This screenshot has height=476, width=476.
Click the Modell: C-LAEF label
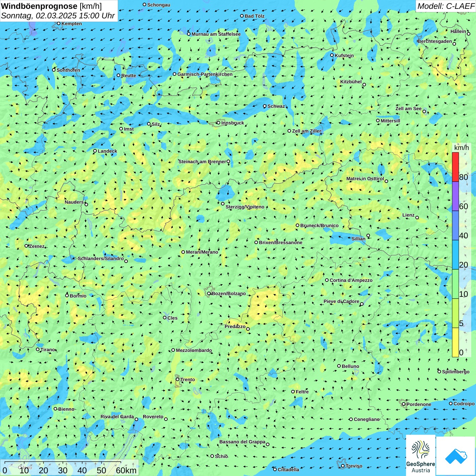pyautogui.click(x=446, y=6)
